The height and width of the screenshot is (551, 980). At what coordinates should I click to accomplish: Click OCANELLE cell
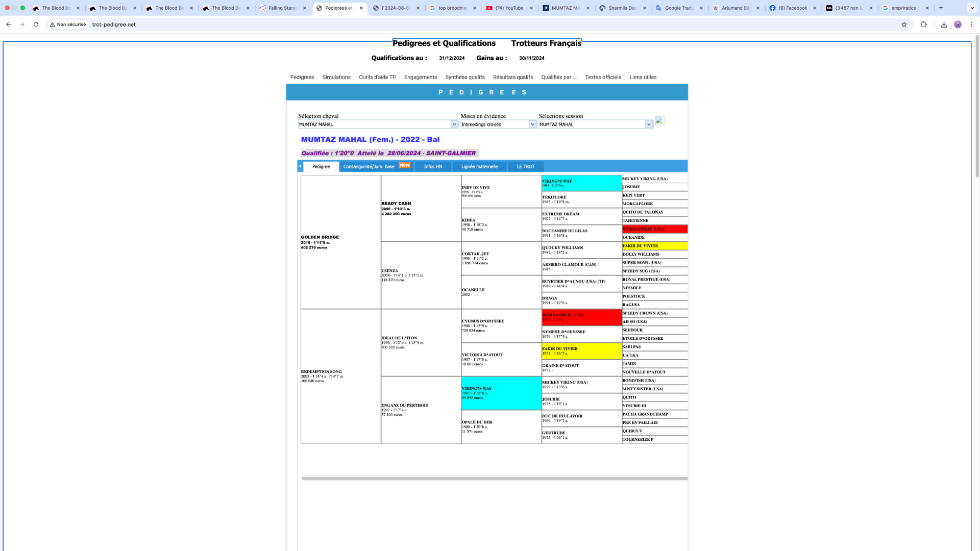pyautogui.click(x=501, y=292)
